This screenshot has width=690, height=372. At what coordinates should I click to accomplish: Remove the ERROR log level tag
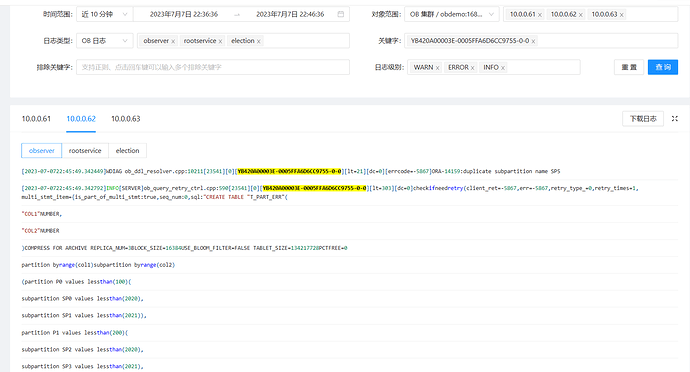click(473, 67)
